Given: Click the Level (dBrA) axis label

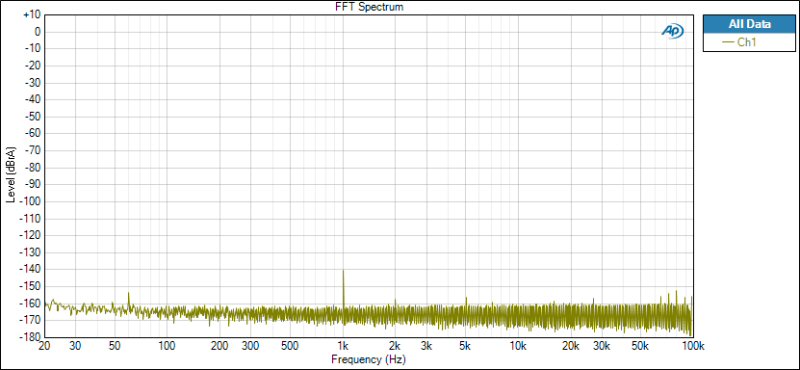Looking at the screenshot, I should 10,175.
